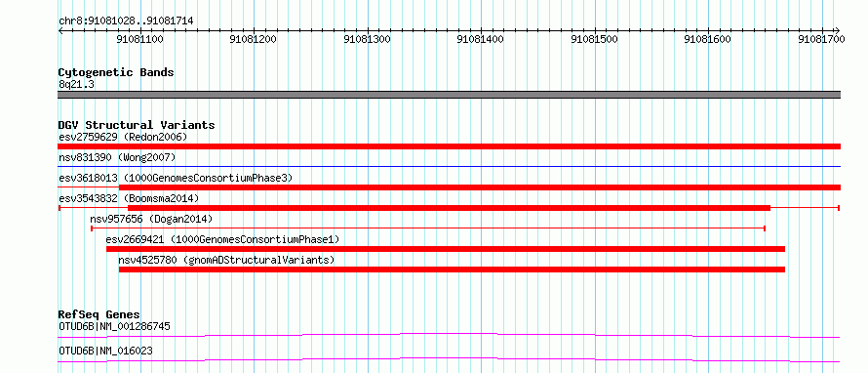Click the left arrow end of ruler
Screen dimensions: 868x373
click(x=60, y=30)
